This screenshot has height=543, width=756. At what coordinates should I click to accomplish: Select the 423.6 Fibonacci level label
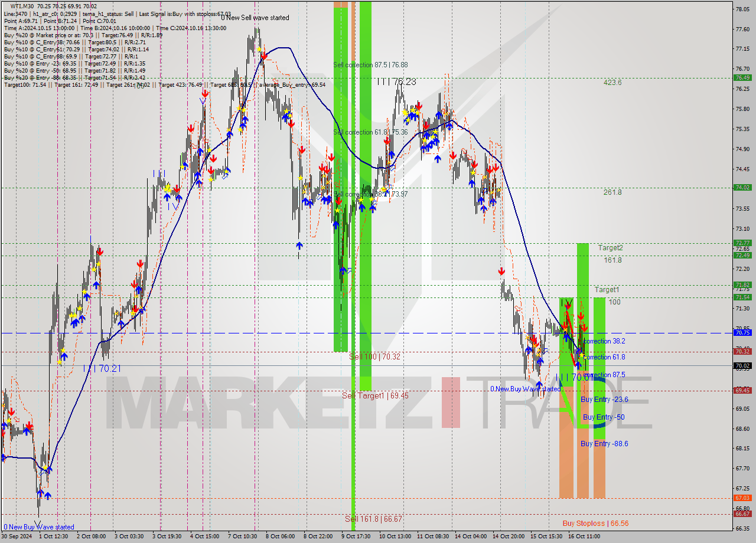click(x=612, y=83)
